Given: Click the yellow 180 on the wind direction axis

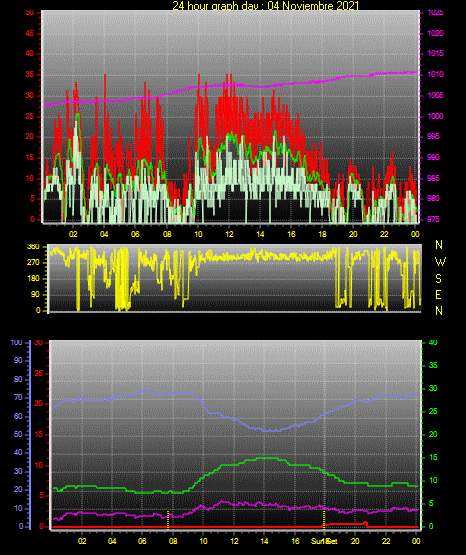Looking at the screenshot, I should tap(33, 279).
